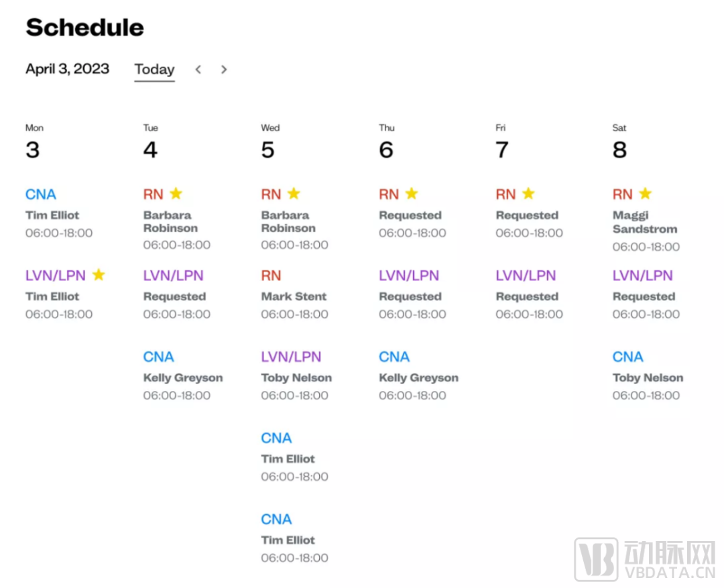This screenshot has width=724, height=588.
Task: Open Monday's CNA shift for Tim Elliot
Action: pos(52,215)
